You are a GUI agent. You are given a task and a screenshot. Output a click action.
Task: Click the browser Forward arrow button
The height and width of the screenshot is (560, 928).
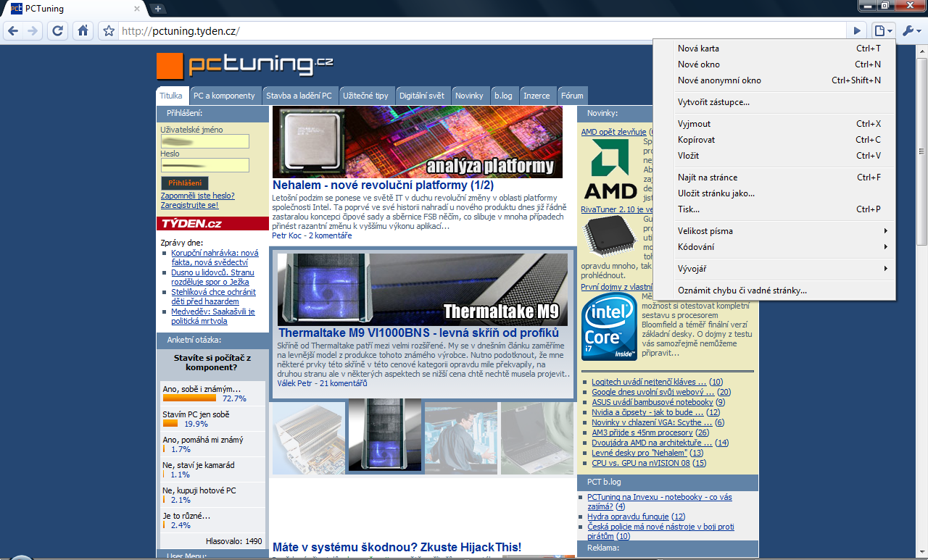(32, 30)
